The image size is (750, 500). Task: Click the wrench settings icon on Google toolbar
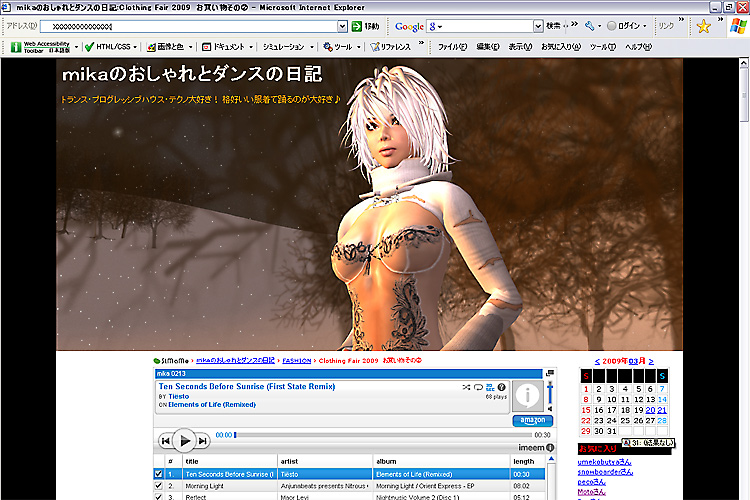(589, 26)
